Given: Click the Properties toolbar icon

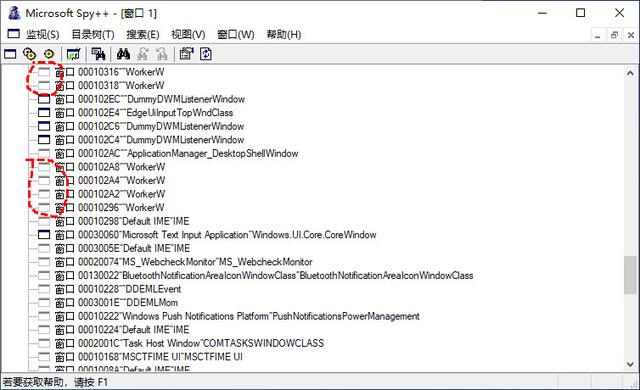Looking at the screenshot, I should click(x=187, y=54).
